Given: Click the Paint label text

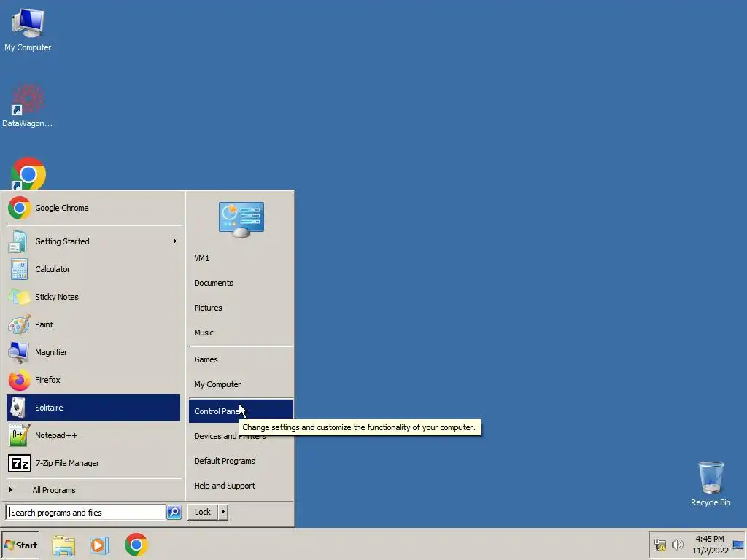Looking at the screenshot, I should (44, 324).
